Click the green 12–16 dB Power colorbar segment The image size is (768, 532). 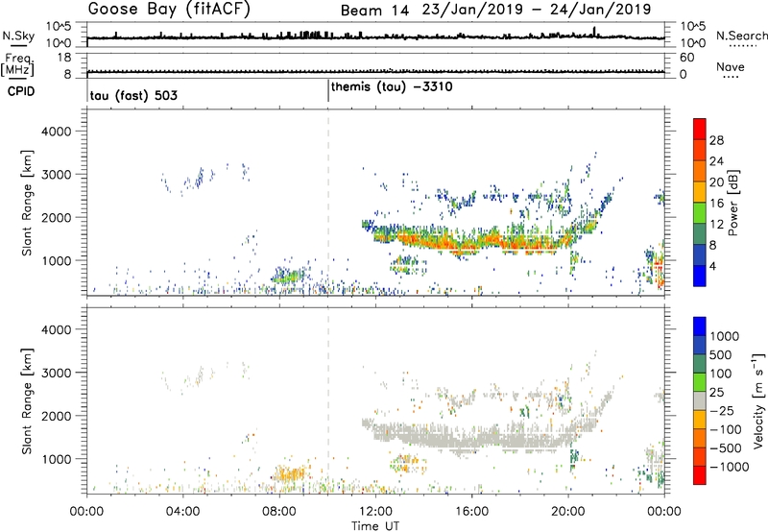(x=700, y=213)
